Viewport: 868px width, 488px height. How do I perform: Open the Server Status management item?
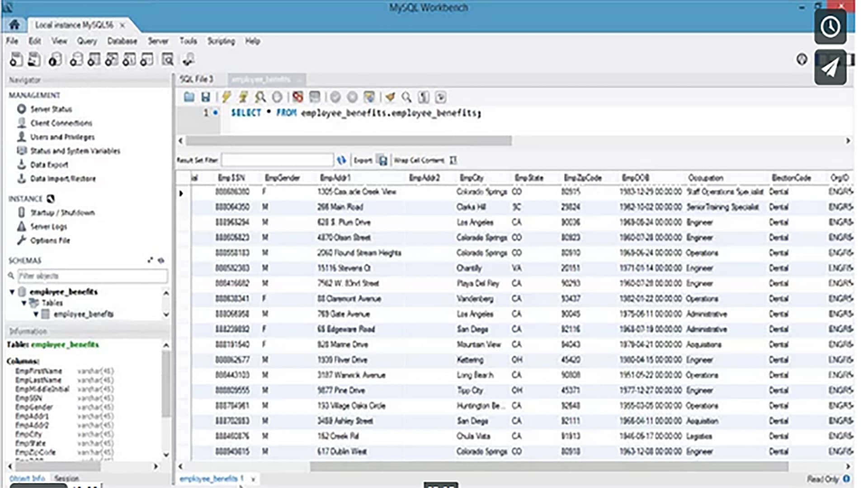(x=51, y=109)
